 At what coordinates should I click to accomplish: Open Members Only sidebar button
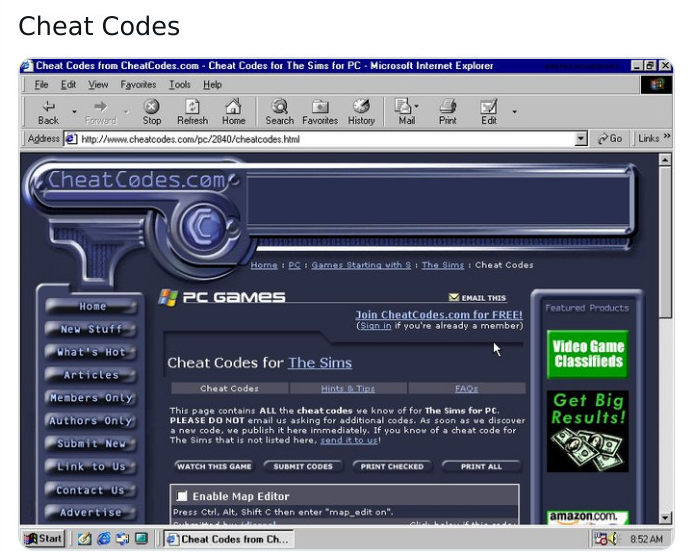91,398
